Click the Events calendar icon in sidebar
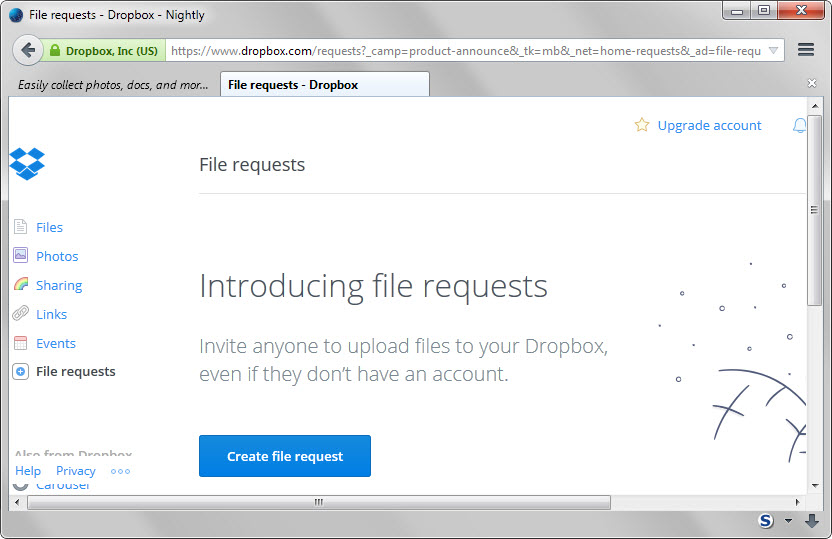Image resolution: width=832 pixels, height=539 pixels. (x=20, y=343)
